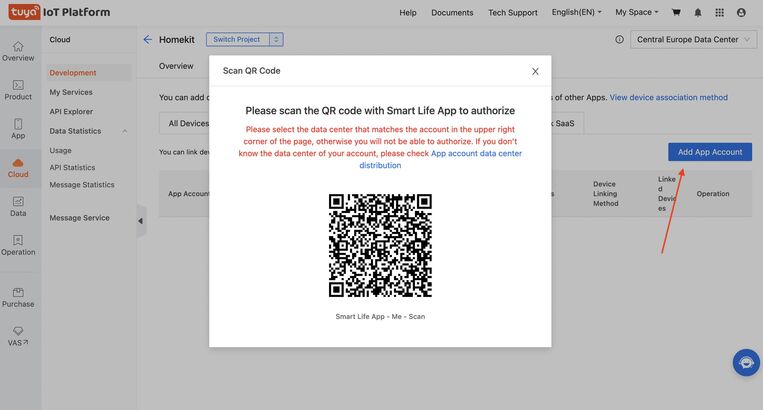This screenshot has height=410, width=763.
Task: Collapse the Cloud side panel
Action: click(140, 221)
